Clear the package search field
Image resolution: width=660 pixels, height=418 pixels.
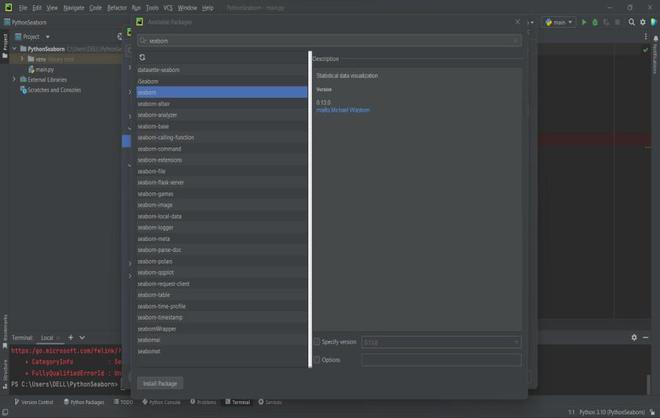515,41
